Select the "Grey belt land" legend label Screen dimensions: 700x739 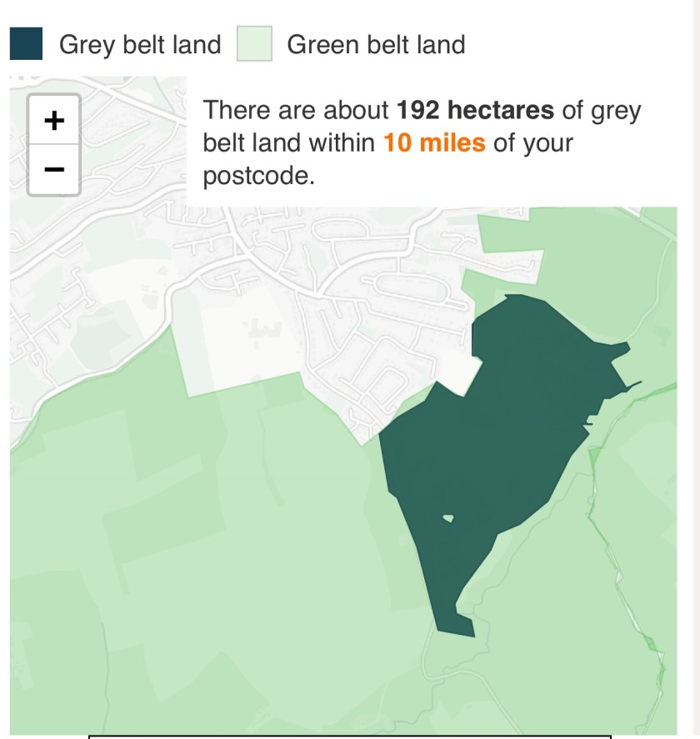(140, 44)
